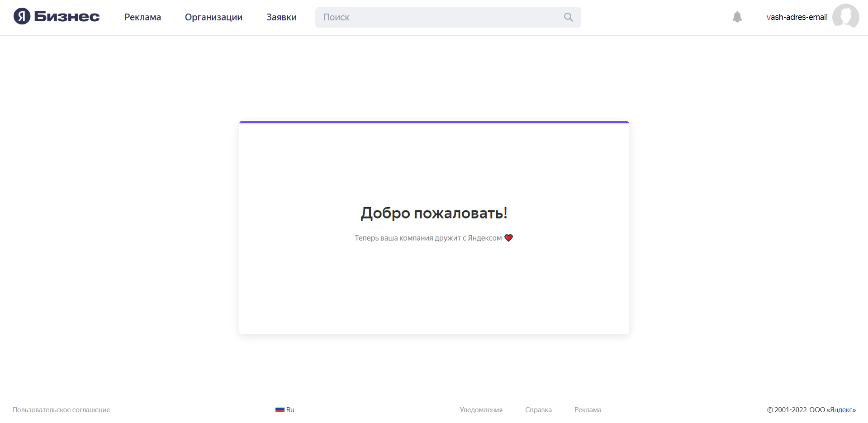The width and height of the screenshot is (868, 423).
Task: Open Реклама link in the footer
Action: [x=588, y=410]
